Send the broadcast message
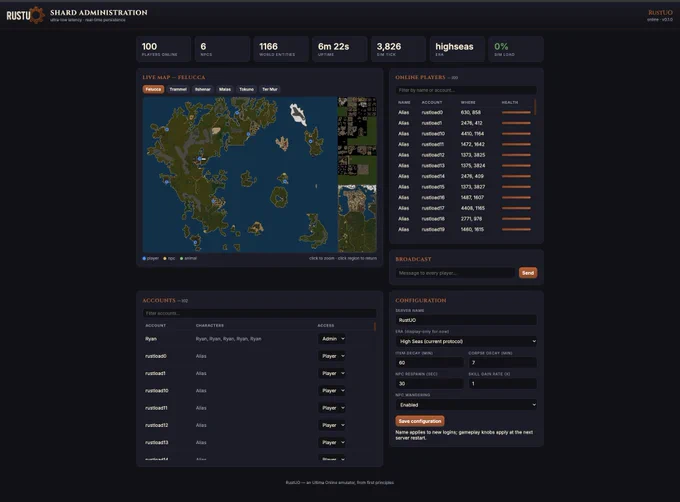Viewport: 680px width, 502px height. [x=528, y=273]
